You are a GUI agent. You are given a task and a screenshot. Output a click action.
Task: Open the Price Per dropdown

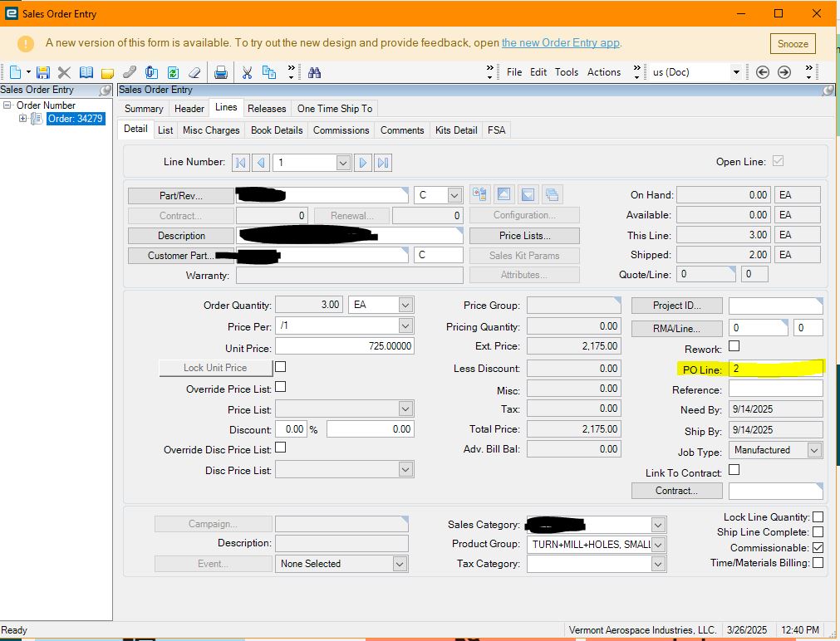point(405,325)
